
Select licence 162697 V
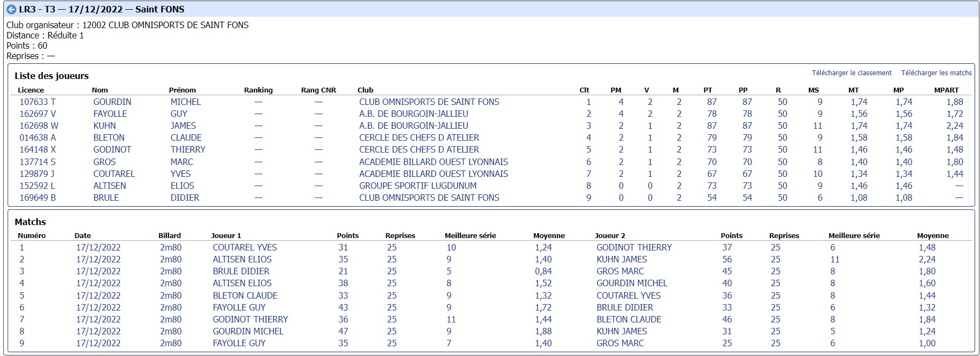[x=37, y=114]
